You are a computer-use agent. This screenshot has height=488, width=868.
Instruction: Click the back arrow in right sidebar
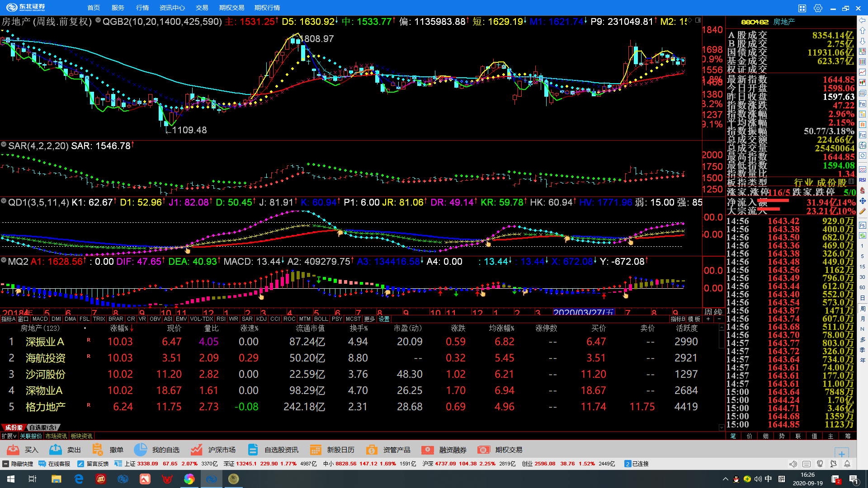click(863, 20)
